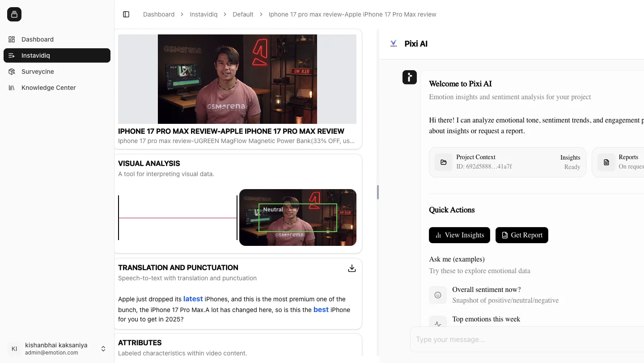
Task: Open the Knowledge Center page
Action: point(48,88)
